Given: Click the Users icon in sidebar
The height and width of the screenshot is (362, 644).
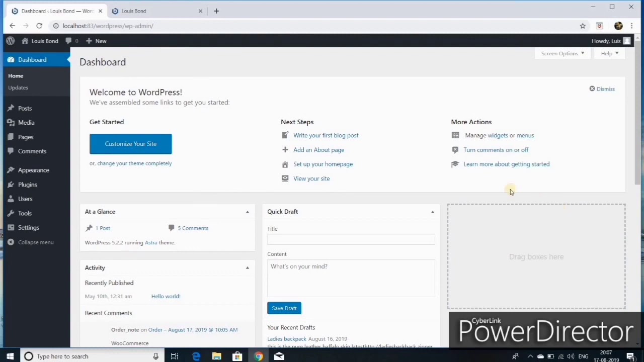Looking at the screenshot, I should [11, 199].
